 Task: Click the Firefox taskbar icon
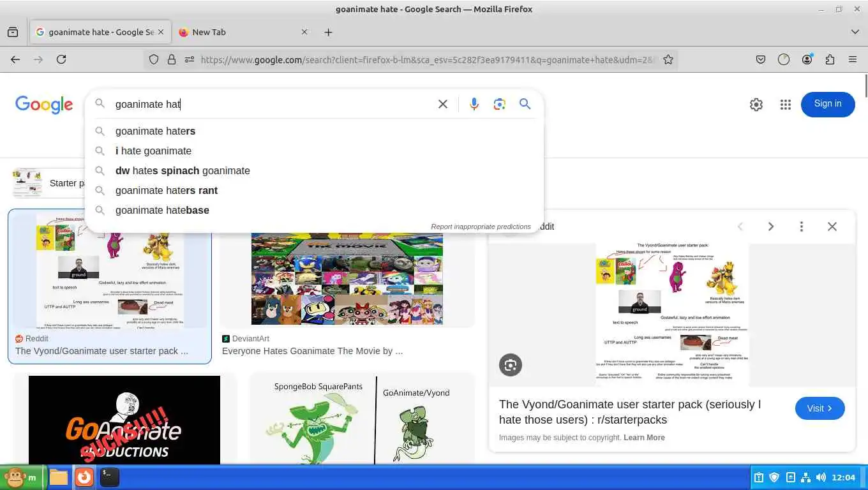[x=84, y=477]
